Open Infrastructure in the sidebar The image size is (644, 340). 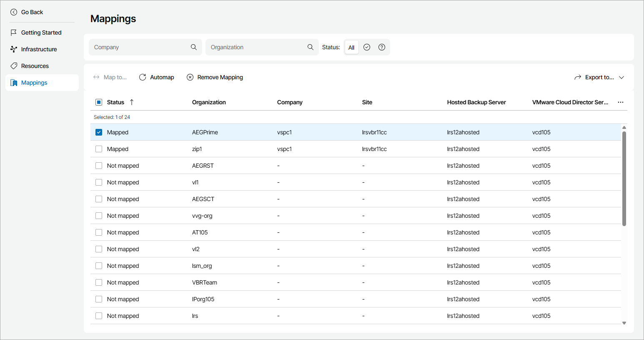pyautogui.click(x=39, y=49)
